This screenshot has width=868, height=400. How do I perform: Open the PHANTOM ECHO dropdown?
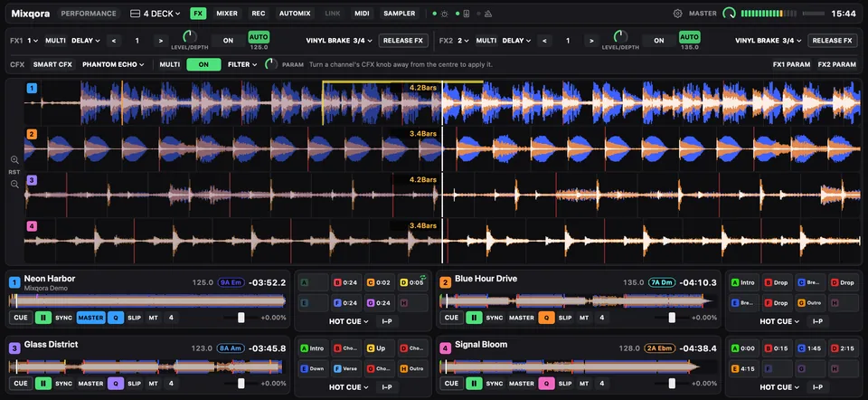click(x=114, y=64)
